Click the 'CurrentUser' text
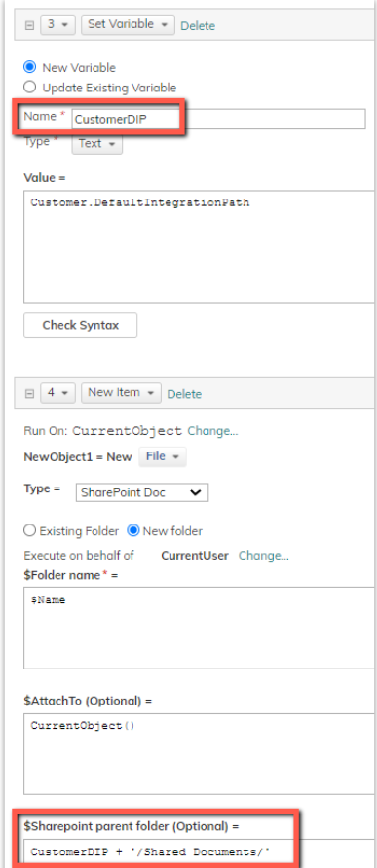Viewport: 377px width, 868px height. tap(195, 556)
